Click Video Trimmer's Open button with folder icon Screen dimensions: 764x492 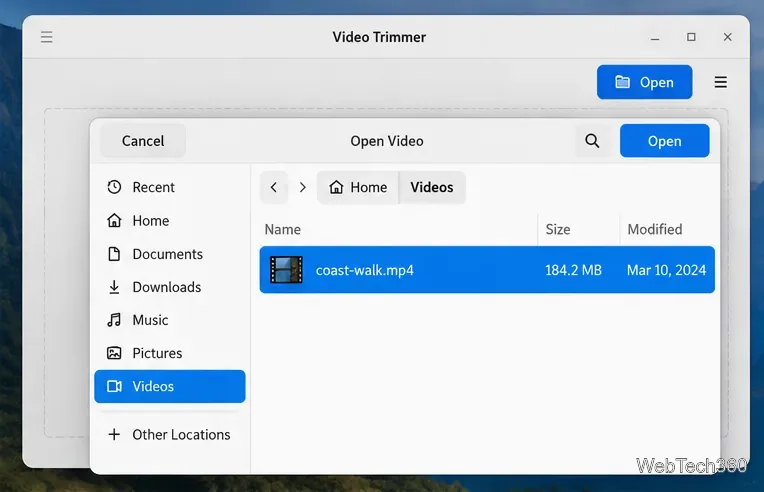(x=645, y=82)
